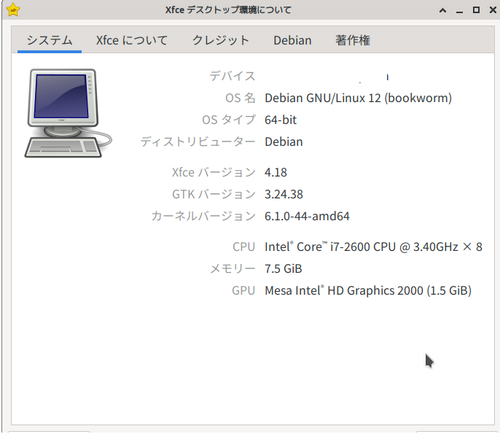This screenshot has height=434, width=500.
Task: Click the memory value 7.5 GiB
Action: [x=283, y=269]
